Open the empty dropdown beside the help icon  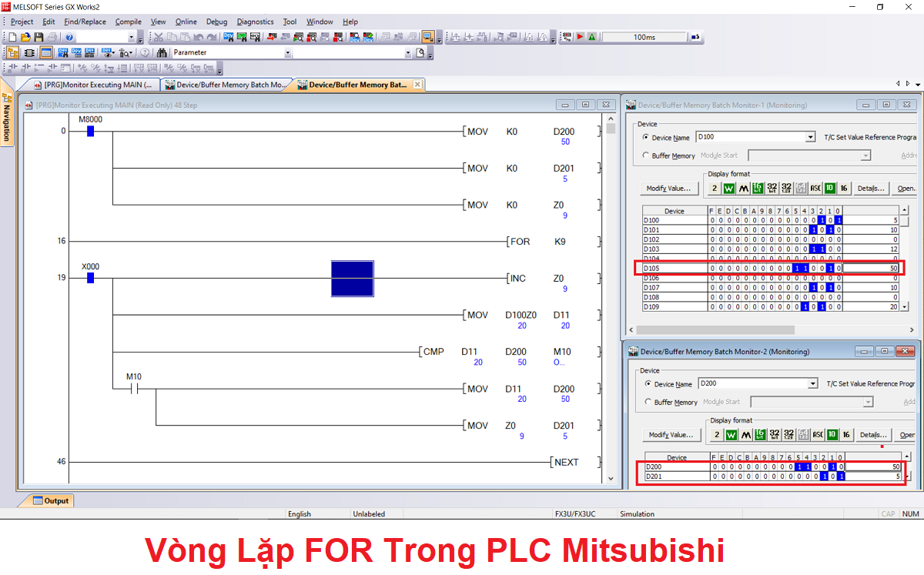coord(131,37)
